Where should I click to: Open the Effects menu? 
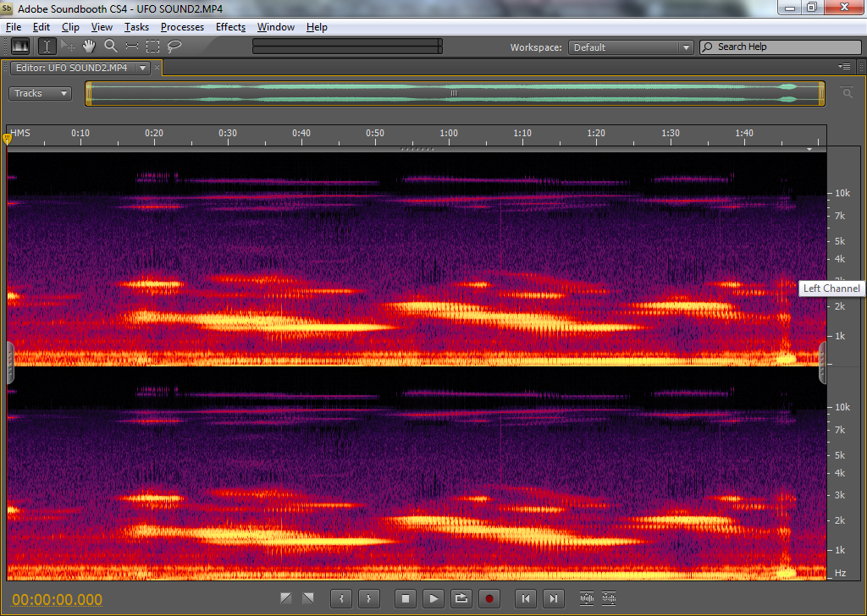[230, 27]
